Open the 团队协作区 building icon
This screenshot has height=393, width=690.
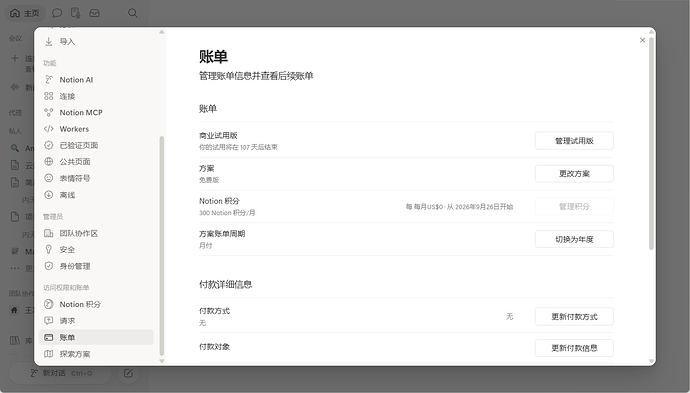click(x=49, y=233)
